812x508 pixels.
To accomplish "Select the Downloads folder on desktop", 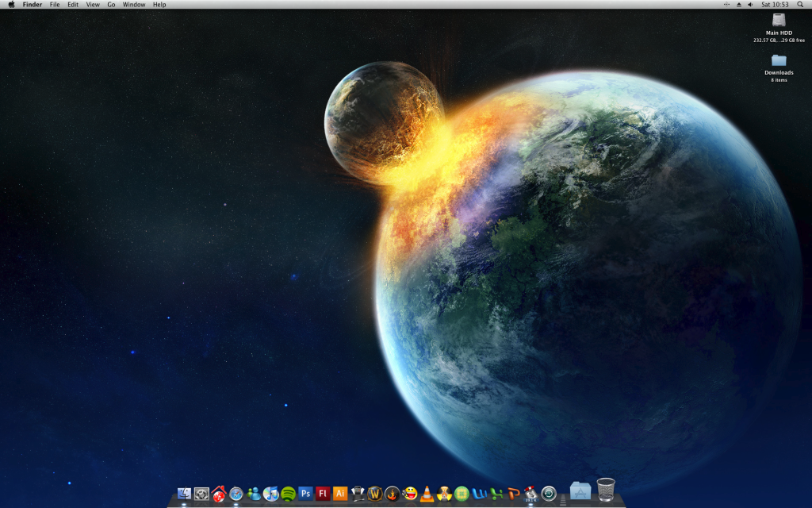I will [779, 60].
